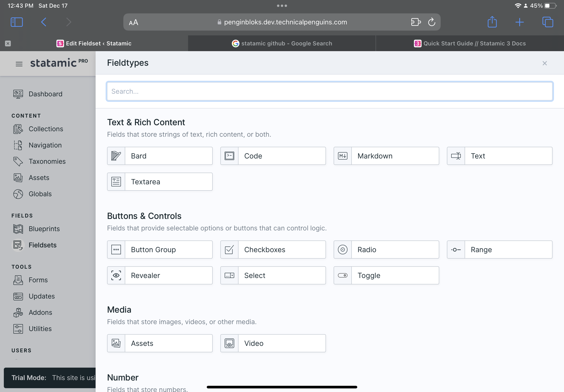Screen dimensions: 564x392
Task: Open the AA reader text options
Action: (134, 22)
